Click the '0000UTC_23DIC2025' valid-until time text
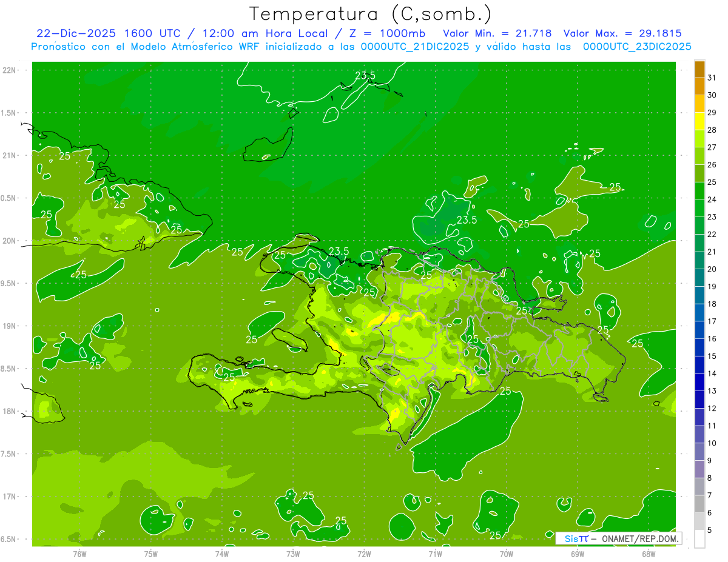Image resolution: width=728 pixels, height=562 pixels. point(638,47)
